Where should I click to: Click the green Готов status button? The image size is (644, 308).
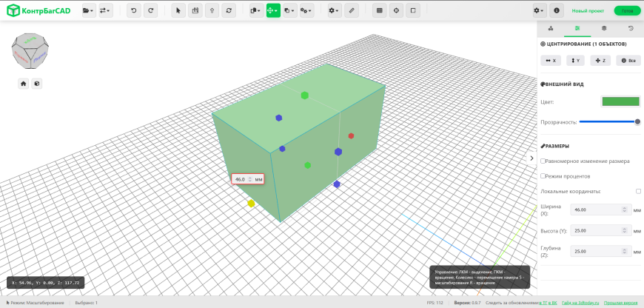pos(627,11)
